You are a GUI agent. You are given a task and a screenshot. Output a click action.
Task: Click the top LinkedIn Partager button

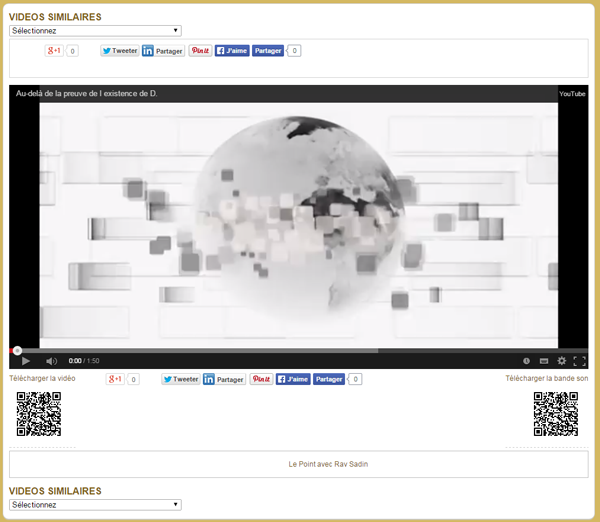[163, 51]
